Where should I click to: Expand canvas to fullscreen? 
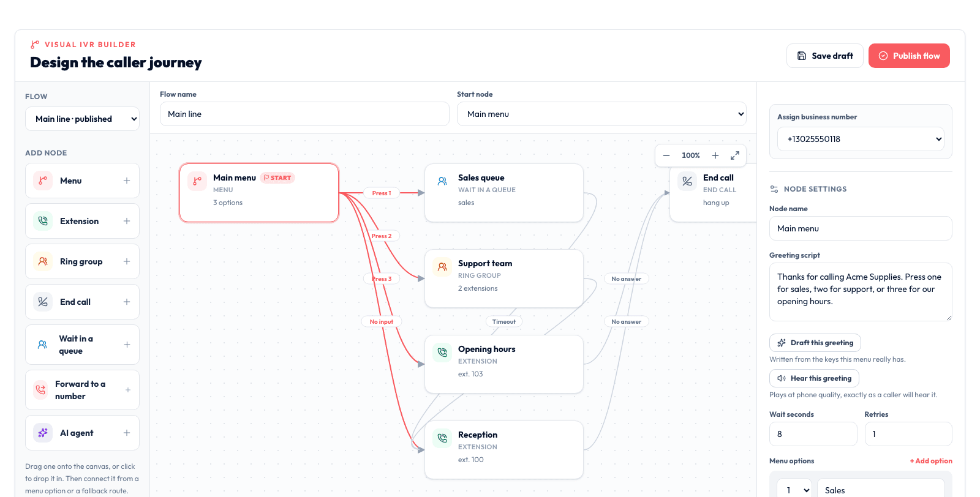click(x=735, y=155)
